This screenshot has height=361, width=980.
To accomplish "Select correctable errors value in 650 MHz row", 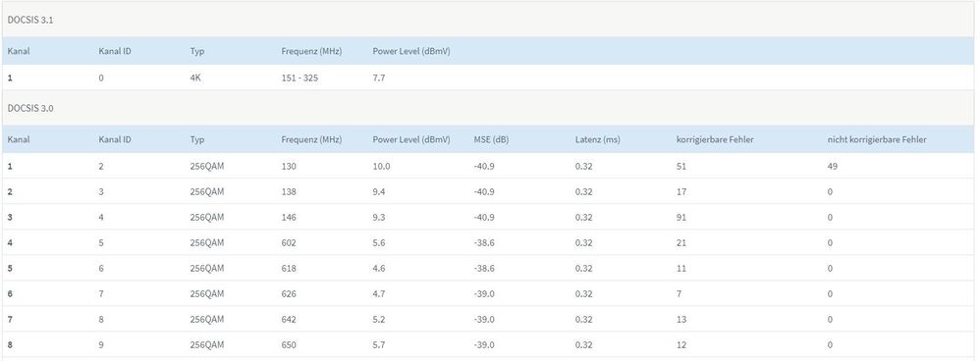I will pyautogui.click(x=681, y=344).
